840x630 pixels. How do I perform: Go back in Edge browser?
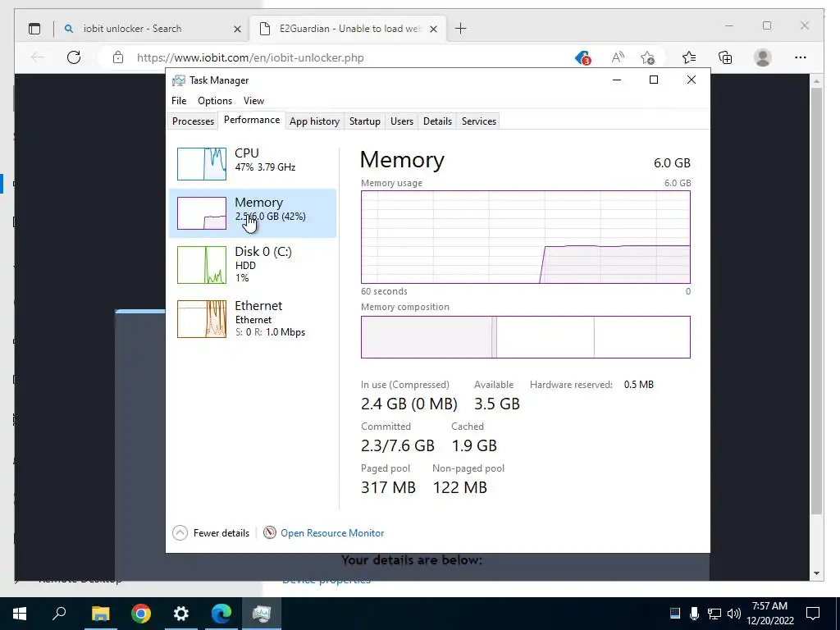37,57
